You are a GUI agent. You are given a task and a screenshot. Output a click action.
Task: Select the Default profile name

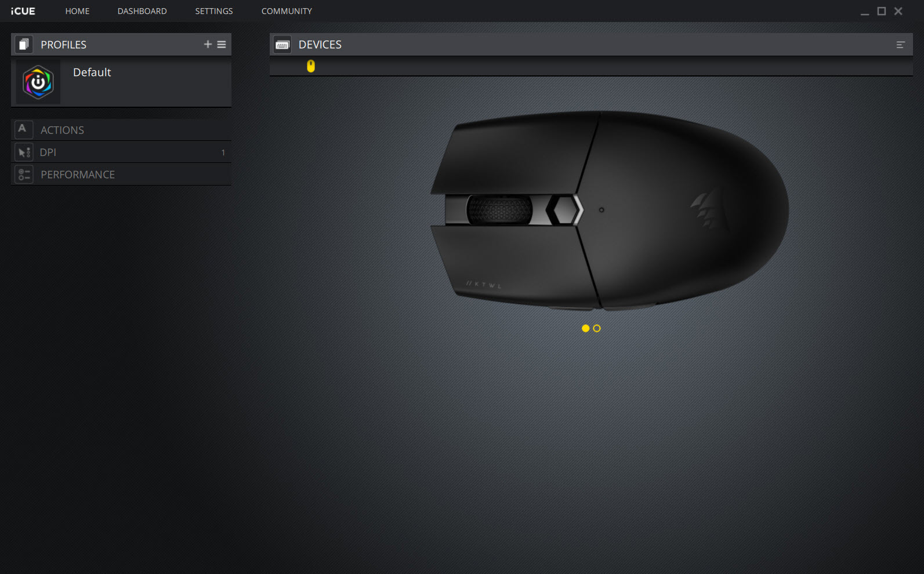click(x=92, y=72)
